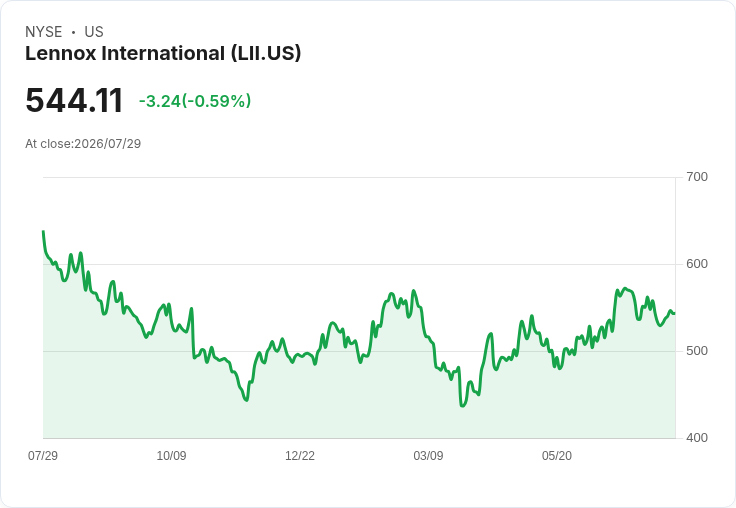Click the 10/09 x-axis date label
736x508 pixels.
171,455
